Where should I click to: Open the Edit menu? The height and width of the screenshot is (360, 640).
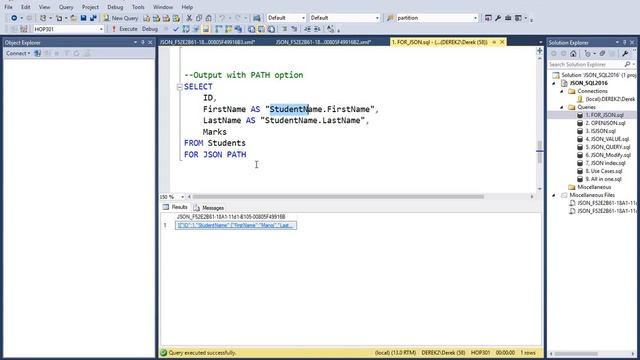coord(26,7)
